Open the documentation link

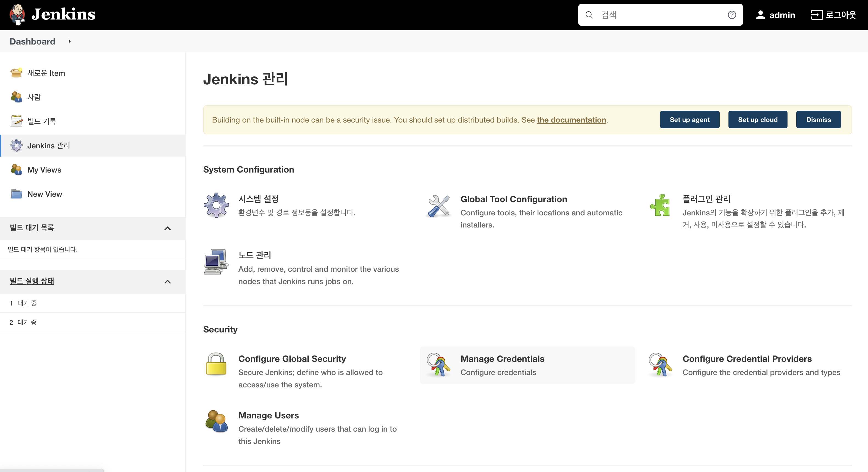pyautogui.click(x=571, y=120)
